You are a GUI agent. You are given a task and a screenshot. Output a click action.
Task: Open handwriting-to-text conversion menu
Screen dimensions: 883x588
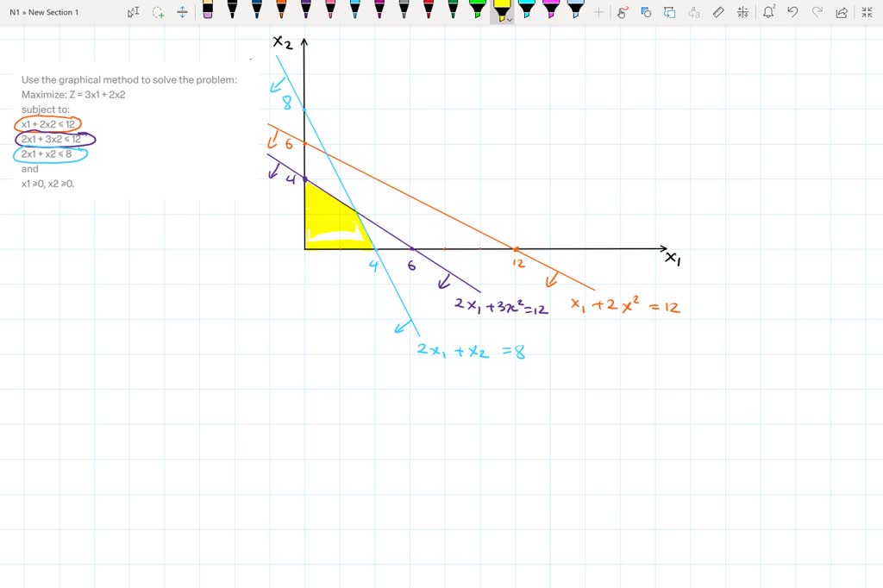[x=695, y=12]
